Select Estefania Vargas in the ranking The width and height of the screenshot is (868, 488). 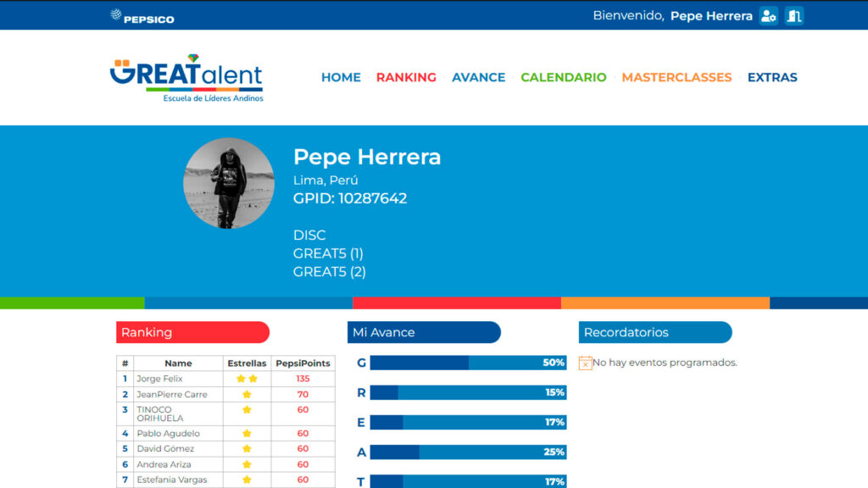click(x=172, y=480)
